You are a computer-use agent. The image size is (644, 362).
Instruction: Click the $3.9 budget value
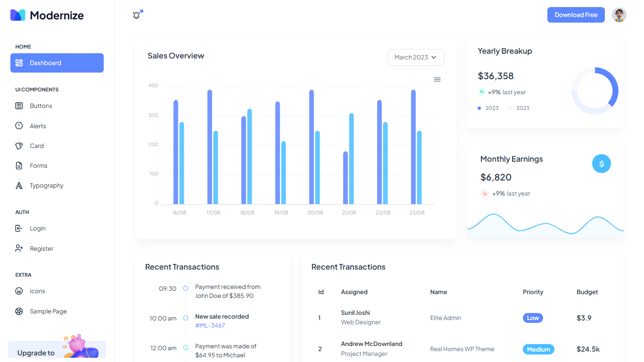tap(584, 318)
